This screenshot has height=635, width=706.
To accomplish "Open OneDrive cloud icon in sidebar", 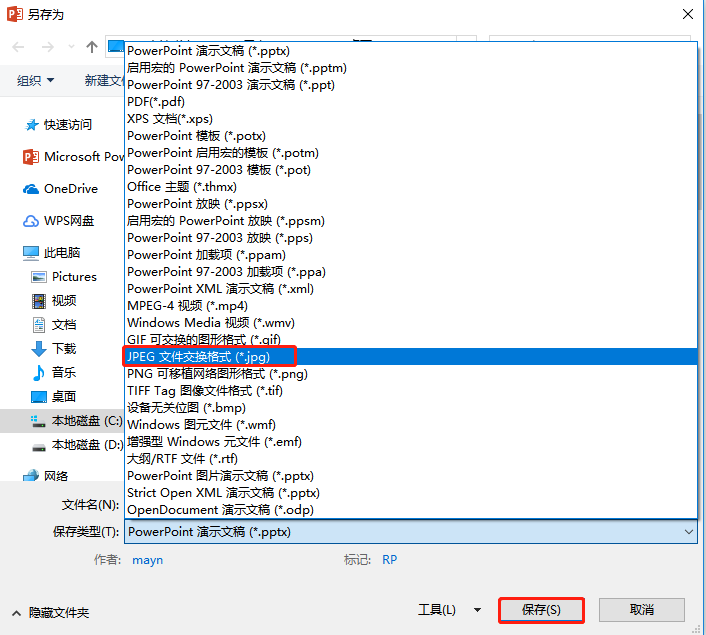I will click(x=31, y=189).
